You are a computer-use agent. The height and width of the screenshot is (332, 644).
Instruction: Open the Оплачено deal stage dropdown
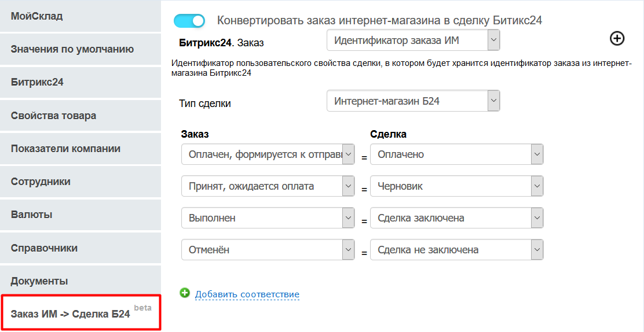tap(456, 154)
